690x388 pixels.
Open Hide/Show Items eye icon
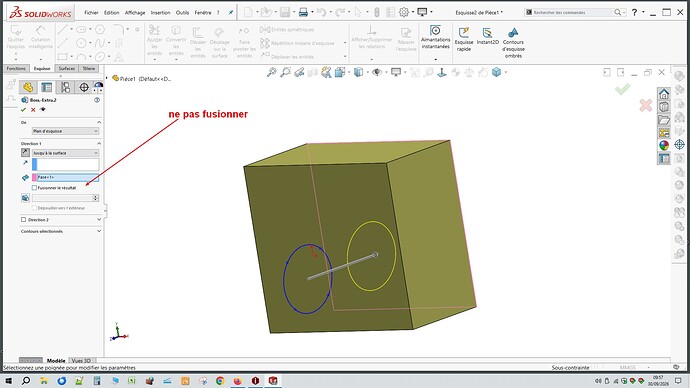(x=377, y=72)
